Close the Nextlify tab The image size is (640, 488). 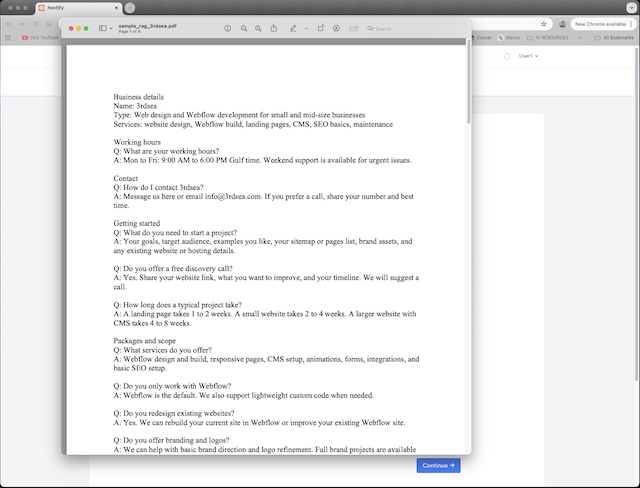pyautogui.click(x=116, y=8)
